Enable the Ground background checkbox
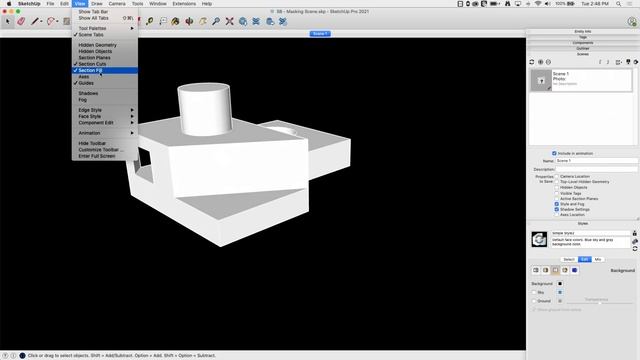This screenshot has height=360, width=640. click(534, 301)
